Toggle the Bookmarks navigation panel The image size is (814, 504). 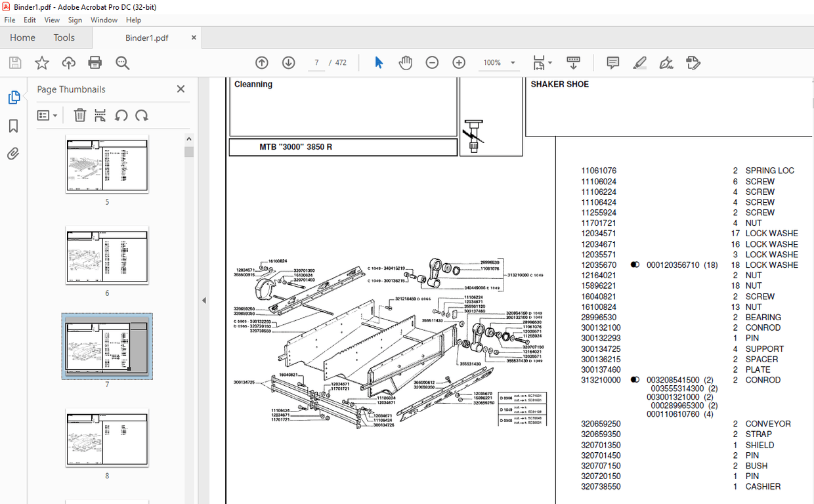[x=13, y=126]
